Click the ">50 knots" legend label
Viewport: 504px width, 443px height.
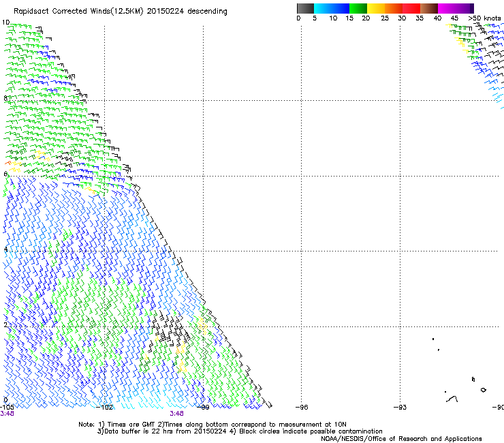(x=485, y=18)
